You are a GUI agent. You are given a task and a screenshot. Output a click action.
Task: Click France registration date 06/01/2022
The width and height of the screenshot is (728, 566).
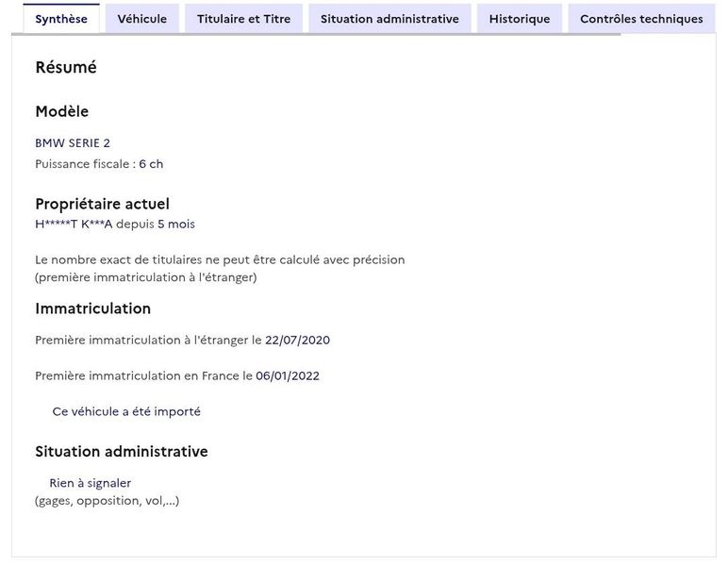(x=288, y=376)
